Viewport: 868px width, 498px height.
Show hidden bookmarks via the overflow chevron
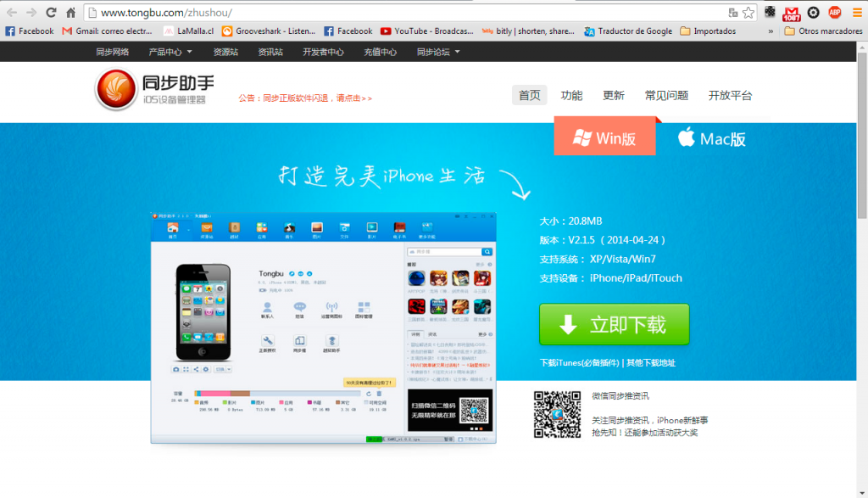click(x=771, y=31)
